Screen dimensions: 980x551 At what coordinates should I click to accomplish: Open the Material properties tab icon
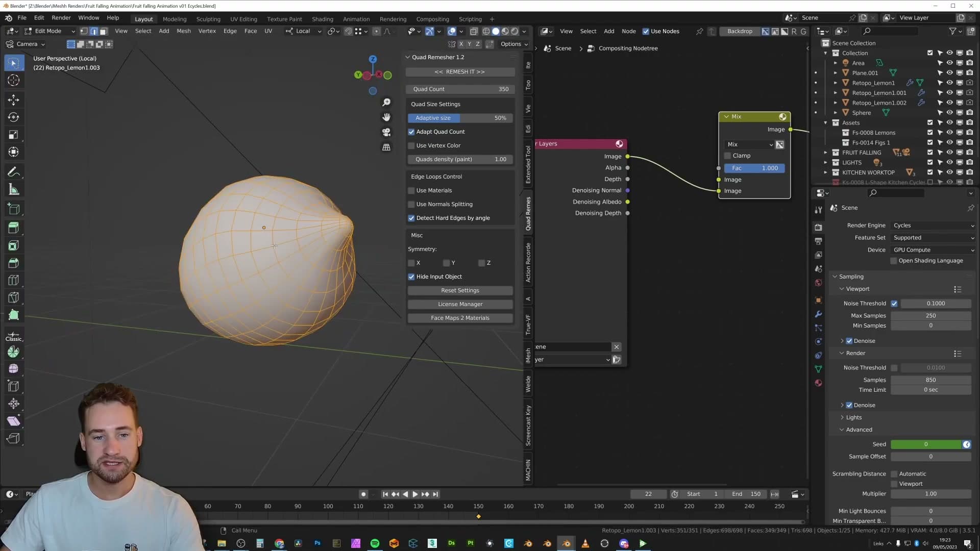click(819, 383)
